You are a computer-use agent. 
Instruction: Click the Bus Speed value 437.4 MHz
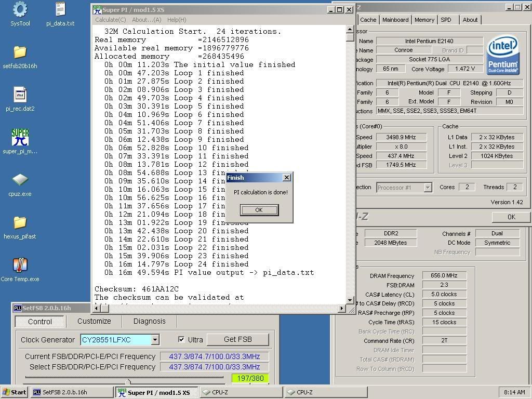click(401, 156)
